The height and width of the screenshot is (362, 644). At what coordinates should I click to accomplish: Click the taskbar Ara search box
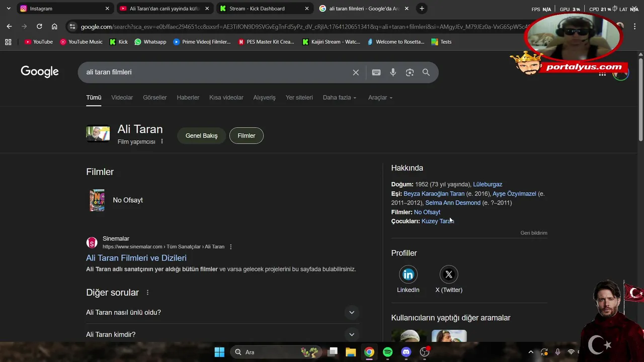[276, 352]
